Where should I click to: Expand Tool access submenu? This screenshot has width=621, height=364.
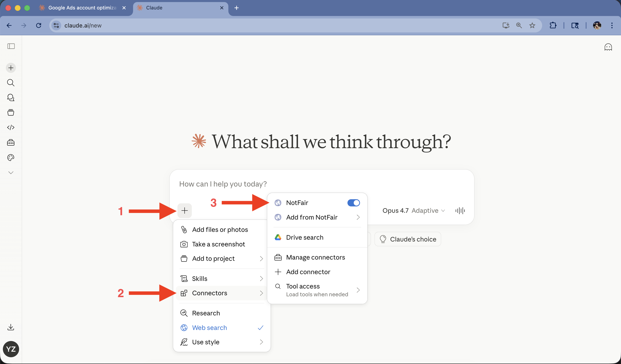click(x=317, y=290)
